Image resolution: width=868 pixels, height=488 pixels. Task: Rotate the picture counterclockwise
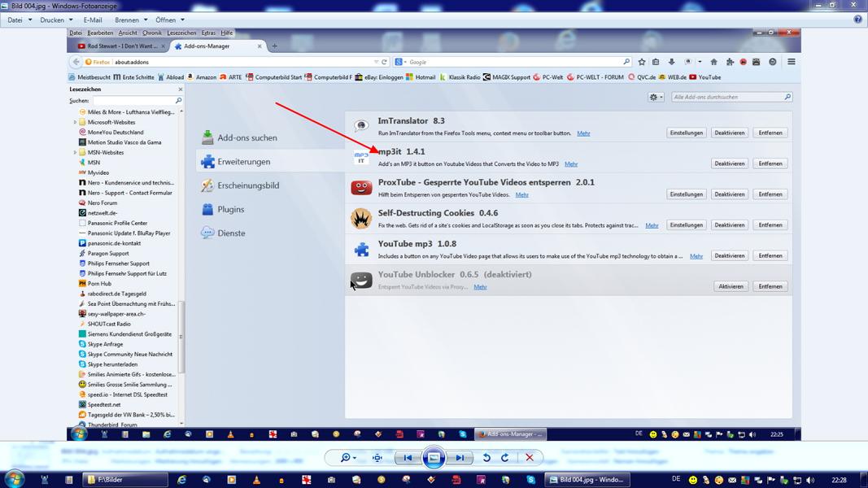[486, 458]
